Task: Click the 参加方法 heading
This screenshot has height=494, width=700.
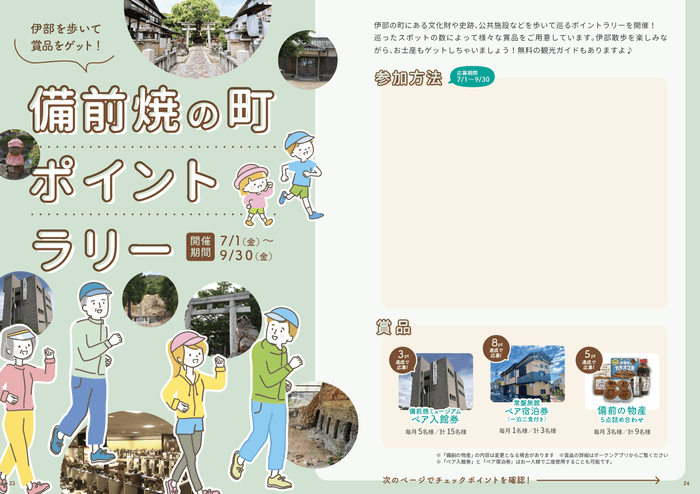Action: tap(408, 78)
